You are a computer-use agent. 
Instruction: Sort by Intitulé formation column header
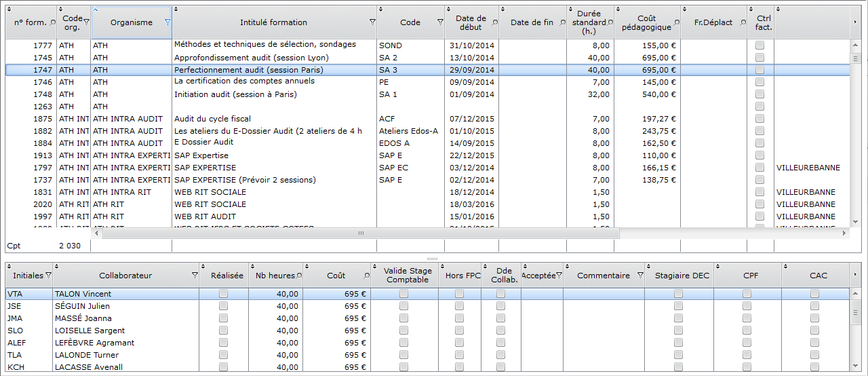273,22
